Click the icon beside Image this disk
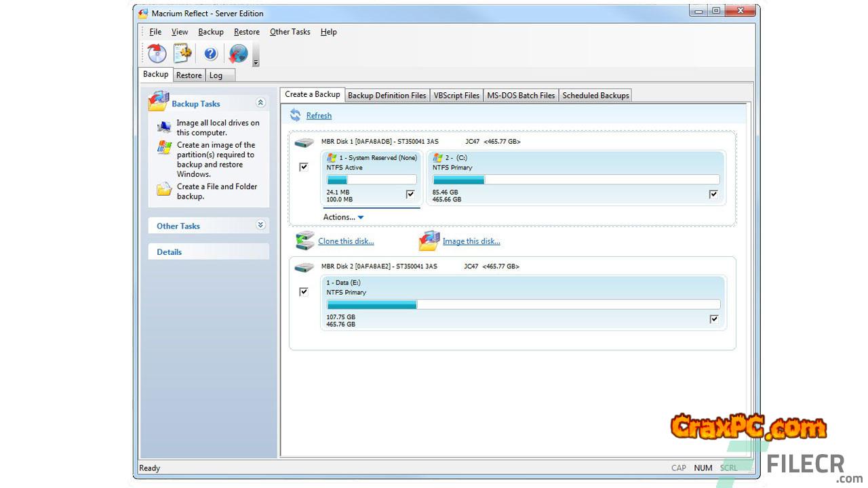This screenshot has width=868, height=488. (429, 241)
